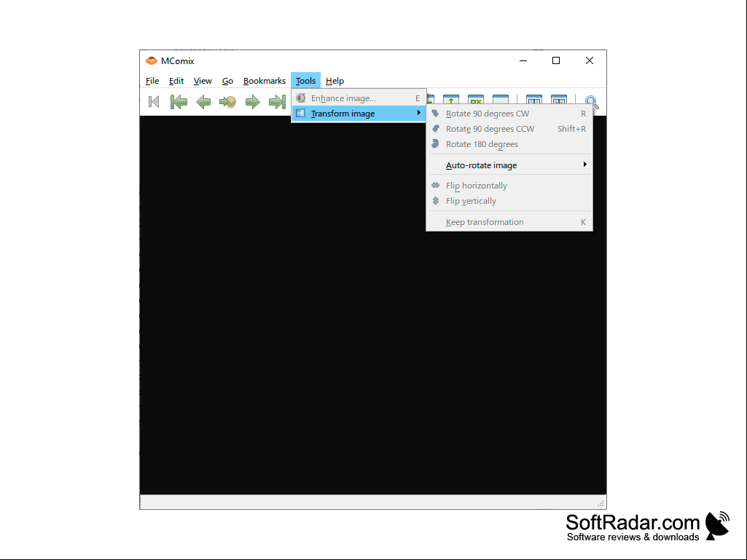This screenshot has width=747, height=560.
Task: Choose Rotate 90 degrees CW
Action: (x=509, y=114)
